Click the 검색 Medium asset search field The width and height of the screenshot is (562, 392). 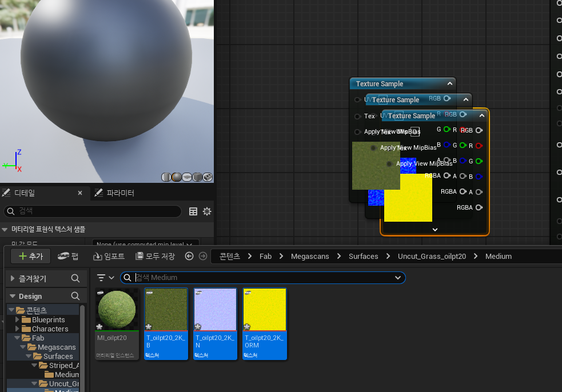click(x=263, y=278)
